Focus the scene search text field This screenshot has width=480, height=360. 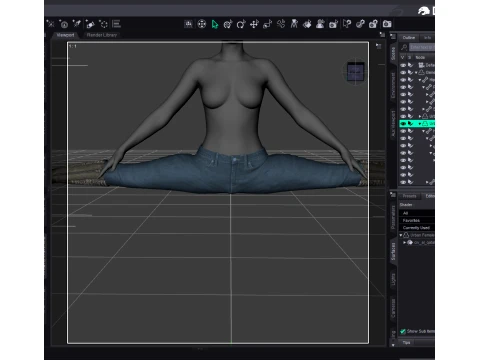coord(421,47)
